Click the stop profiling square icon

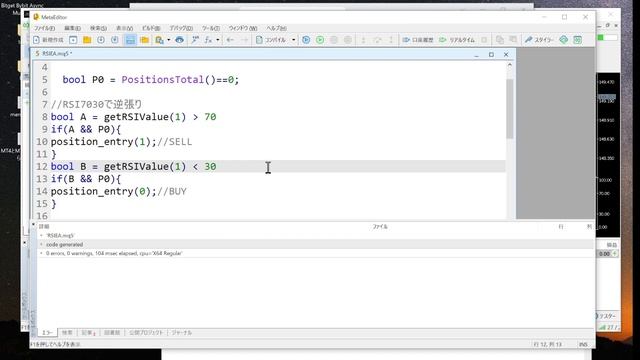pyautogui.click(x=484, y=40)
